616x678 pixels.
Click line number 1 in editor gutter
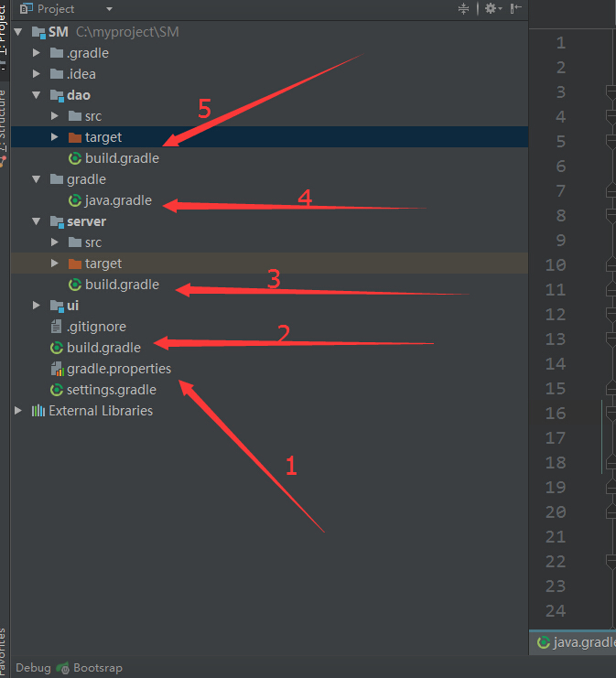561,42
